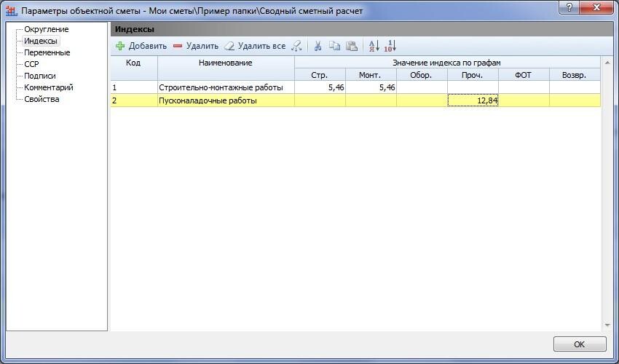Screen dimensions: 619x364
Task: Select Индексы in the tree
Action: click(41, 41)
